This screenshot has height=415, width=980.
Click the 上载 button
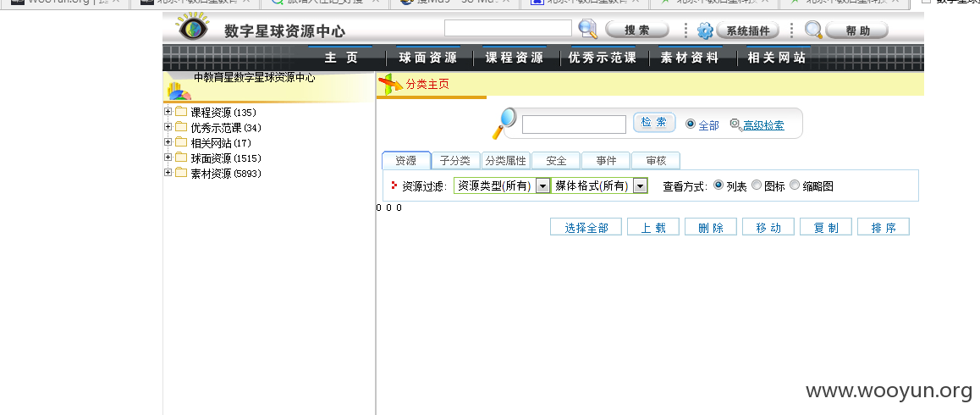(653, 227)
